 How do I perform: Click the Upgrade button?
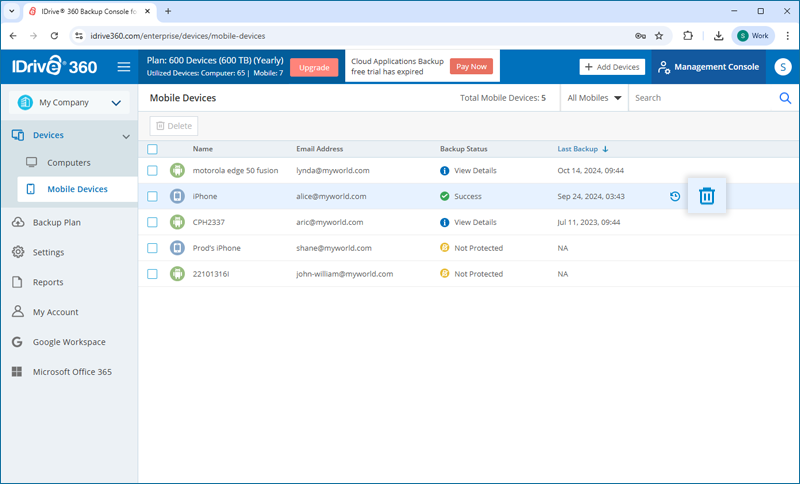pyautogui.click(x=314, y=67)
